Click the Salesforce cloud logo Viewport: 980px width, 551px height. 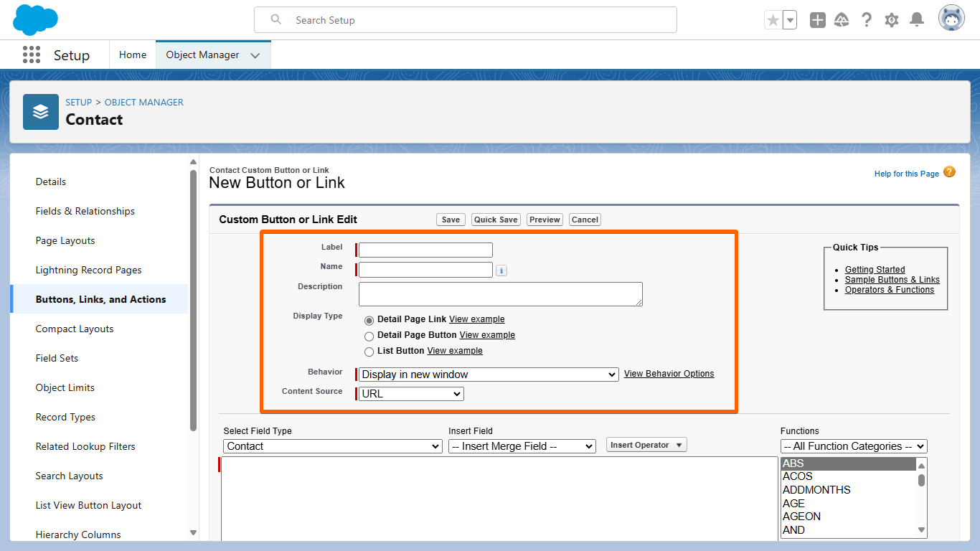pos(35,19)
